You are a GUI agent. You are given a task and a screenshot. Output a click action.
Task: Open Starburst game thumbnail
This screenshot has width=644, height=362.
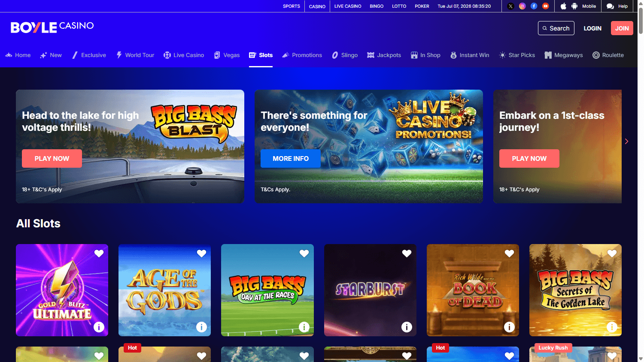(370, 290)
